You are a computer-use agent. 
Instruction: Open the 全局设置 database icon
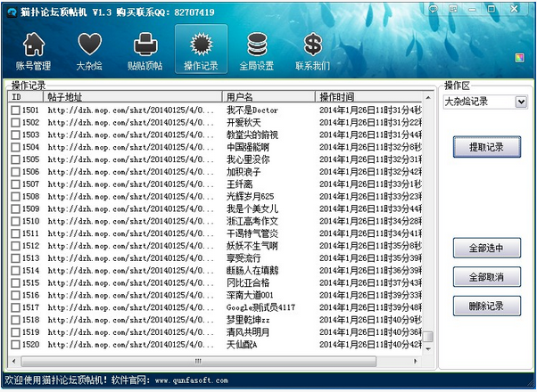coord(257,45)
